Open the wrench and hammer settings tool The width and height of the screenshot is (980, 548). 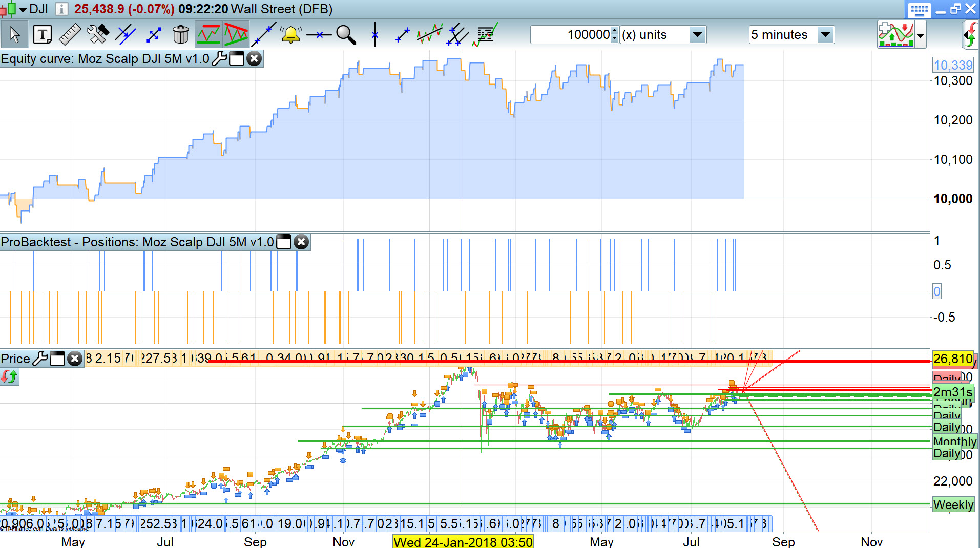point(98,35)
